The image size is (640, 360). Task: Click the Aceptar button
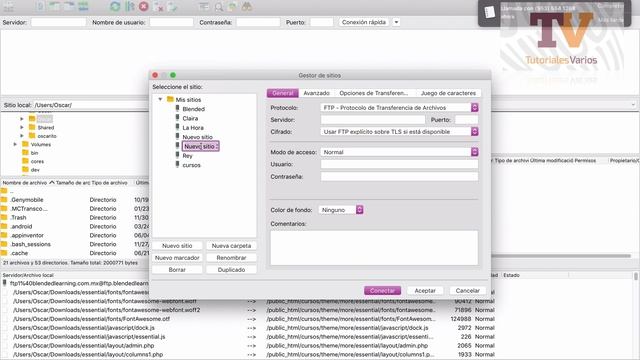tap(425, 291)
